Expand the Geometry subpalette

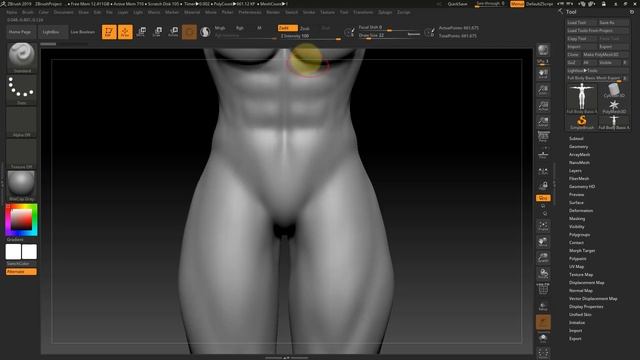coord(578,147)
